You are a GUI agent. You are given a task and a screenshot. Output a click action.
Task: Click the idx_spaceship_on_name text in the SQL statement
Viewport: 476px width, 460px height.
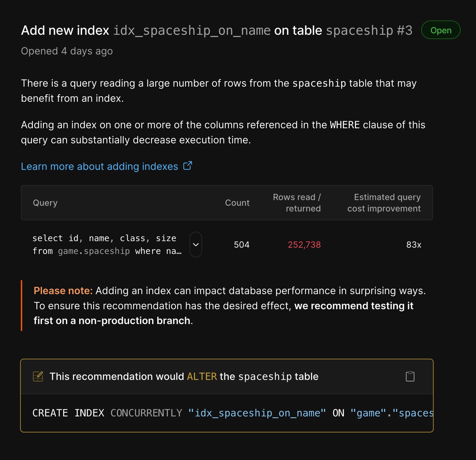[x=258, y=413]
